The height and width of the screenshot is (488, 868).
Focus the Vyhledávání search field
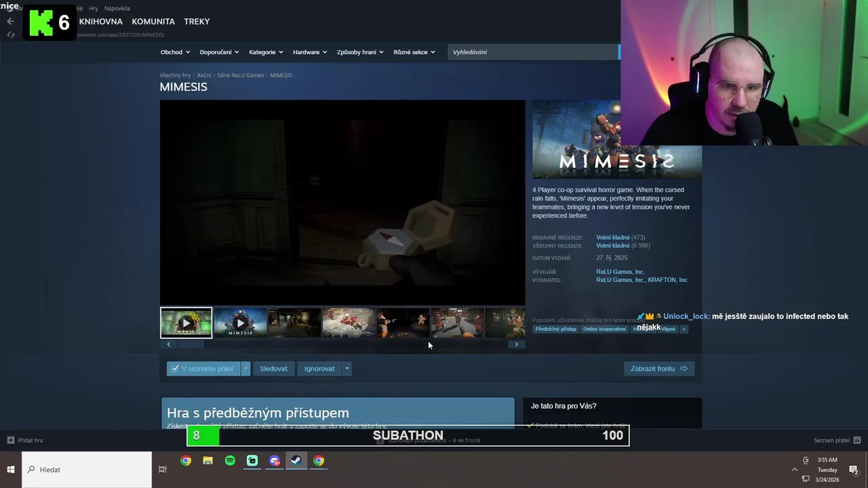(x=533, y=52)
